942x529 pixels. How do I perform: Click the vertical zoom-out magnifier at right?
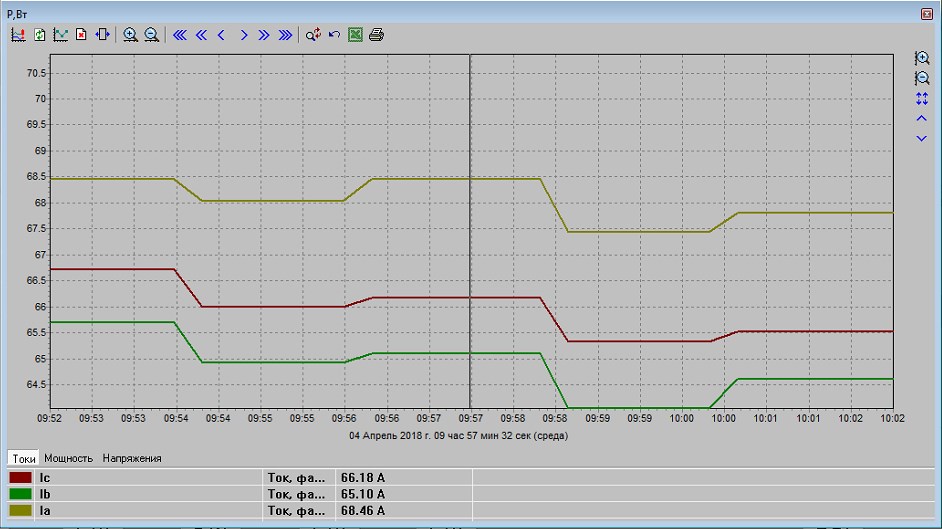[922, 78]
